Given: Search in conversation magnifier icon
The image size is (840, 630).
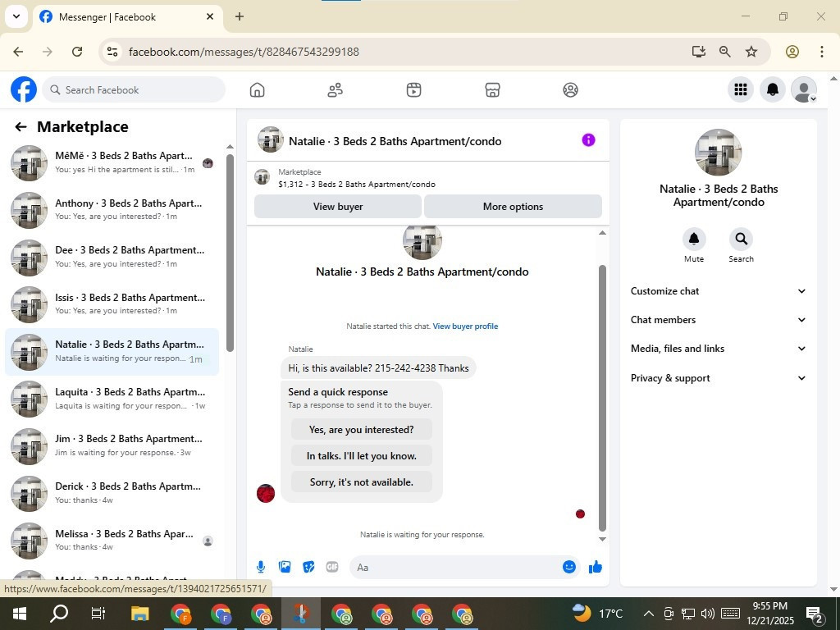Looking at the screenshot, I should click(741, 239).
